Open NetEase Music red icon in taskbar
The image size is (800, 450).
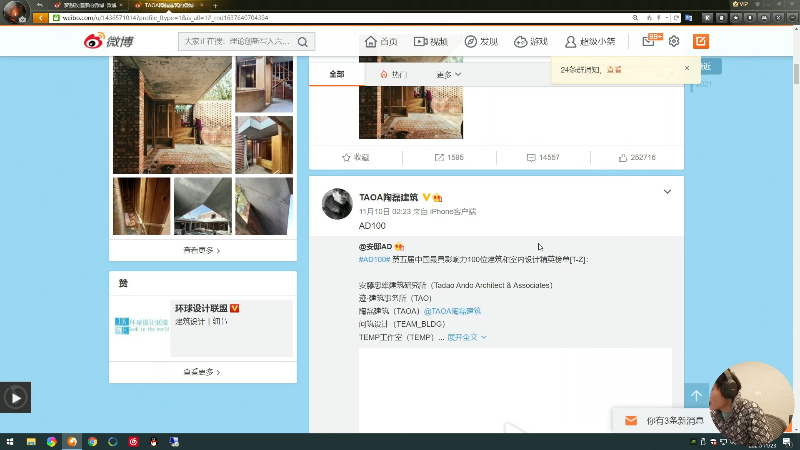[133, 442]
